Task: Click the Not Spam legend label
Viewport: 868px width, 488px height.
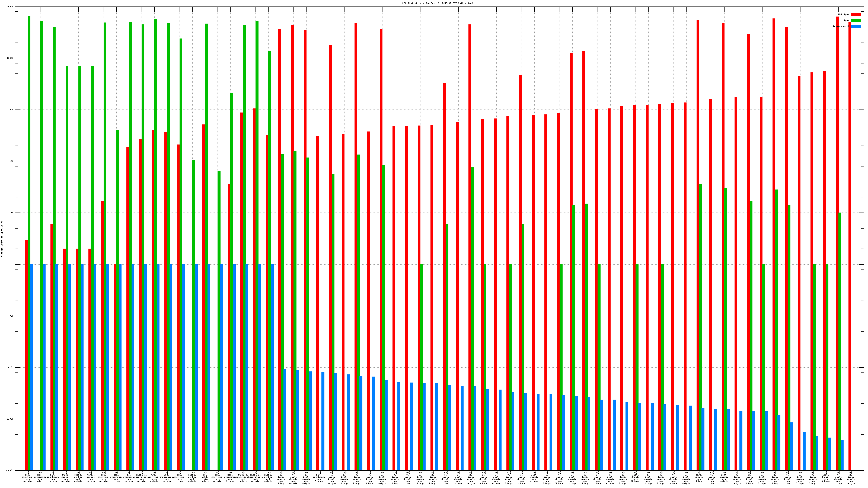Action: [x=844, y=14]
